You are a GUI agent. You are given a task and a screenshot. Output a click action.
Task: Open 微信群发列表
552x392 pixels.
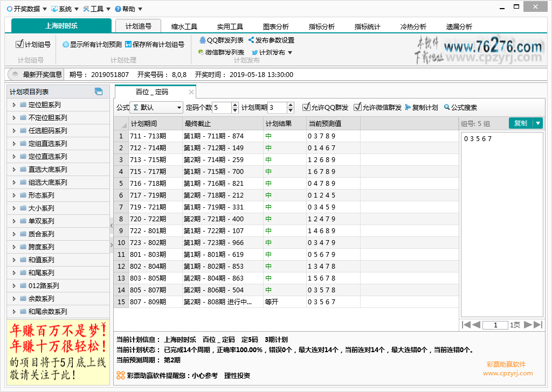(221, 52)
